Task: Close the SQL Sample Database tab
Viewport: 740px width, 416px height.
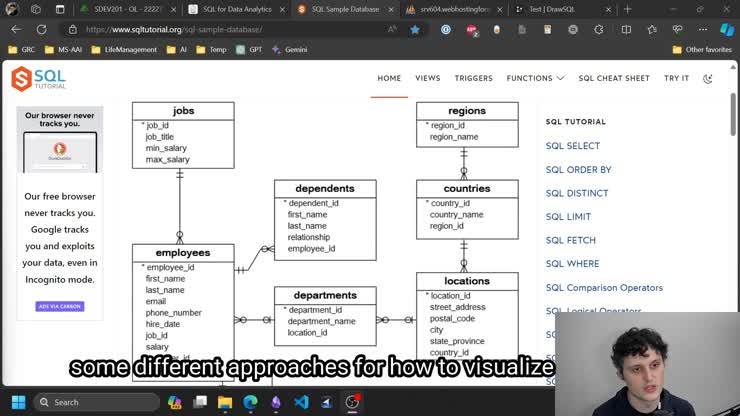Action: point(391,9)
